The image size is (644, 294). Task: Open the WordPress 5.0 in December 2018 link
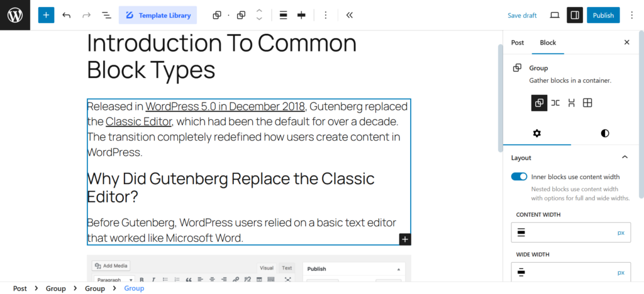(x=226, y=107)
